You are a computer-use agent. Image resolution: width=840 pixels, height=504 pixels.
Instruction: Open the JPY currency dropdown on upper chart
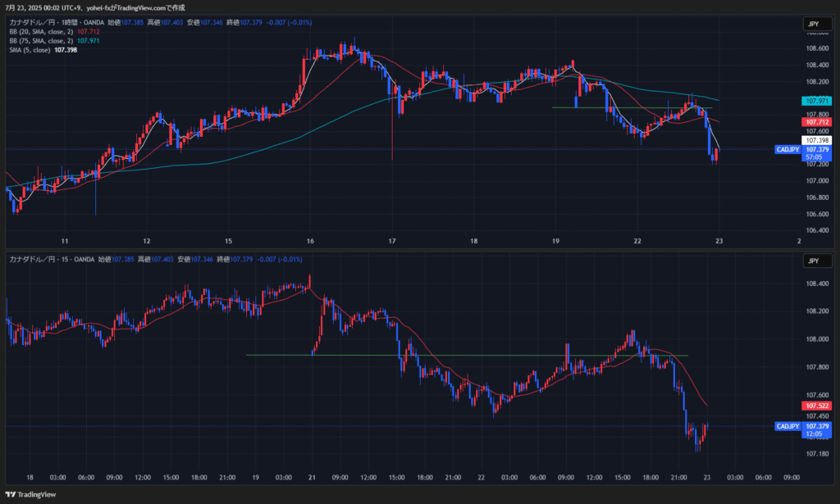pos(813,25)
